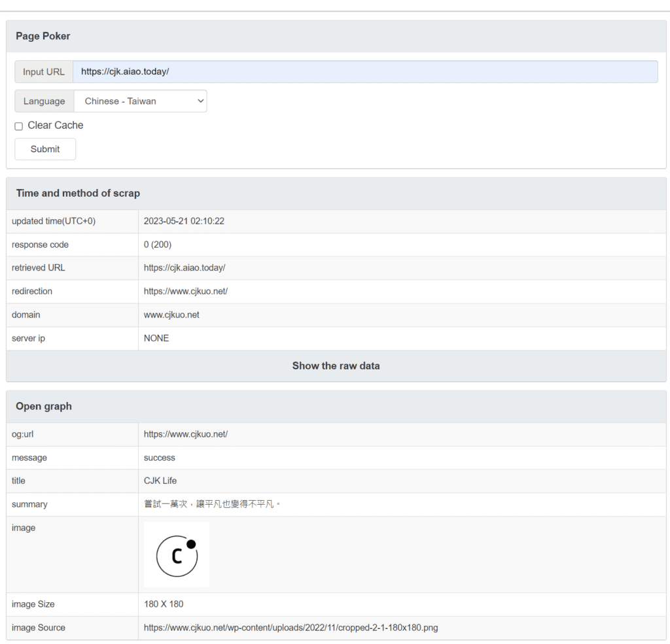
Task: Click the og:url row label
Action: tap(23, 434)
